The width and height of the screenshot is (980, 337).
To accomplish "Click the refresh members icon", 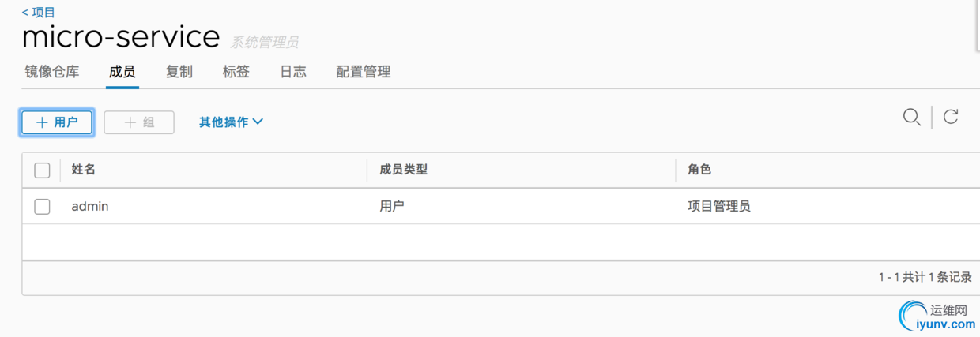I will (951, 118).
